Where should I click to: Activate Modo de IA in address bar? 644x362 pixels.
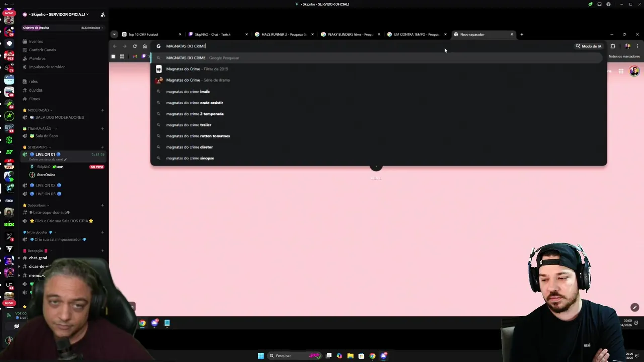tap(588, 46)
